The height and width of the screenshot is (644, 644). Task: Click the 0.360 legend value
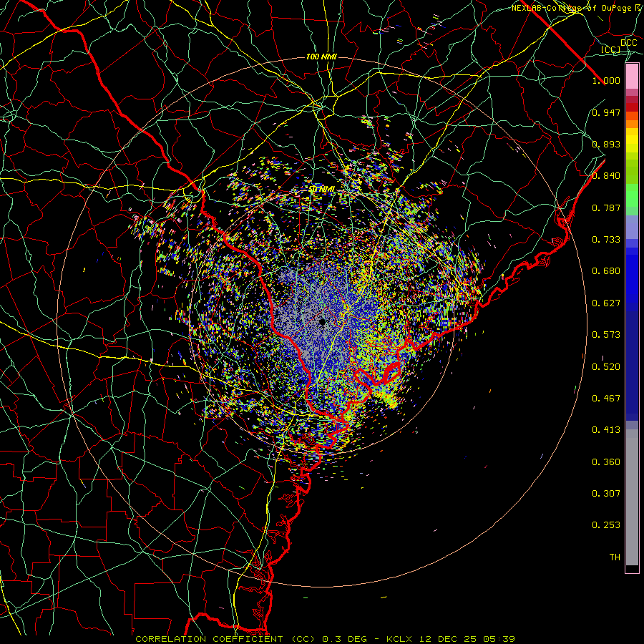(606, 462)
